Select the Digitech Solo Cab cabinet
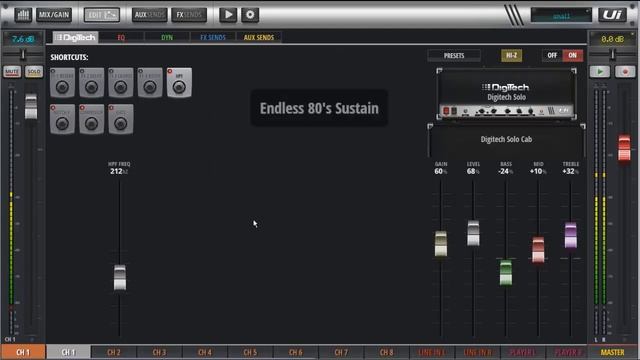 tap(506, 141)
